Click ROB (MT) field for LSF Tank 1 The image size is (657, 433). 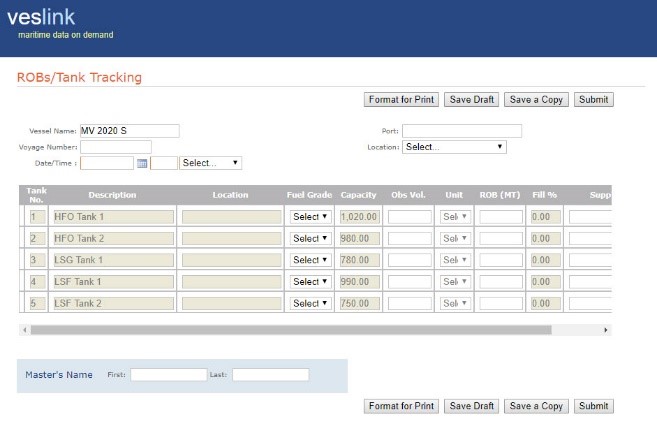501,282
